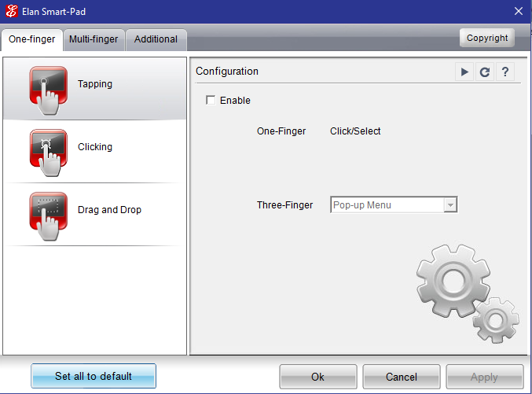Click the Copyright button
Image resolution: width=532 pixels, height=394 pixels.
[487, 38]
